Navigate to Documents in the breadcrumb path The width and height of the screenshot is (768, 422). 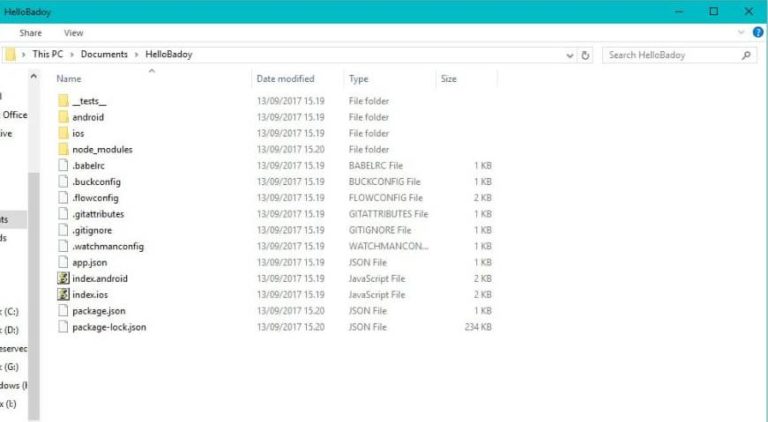coord(104,55)
